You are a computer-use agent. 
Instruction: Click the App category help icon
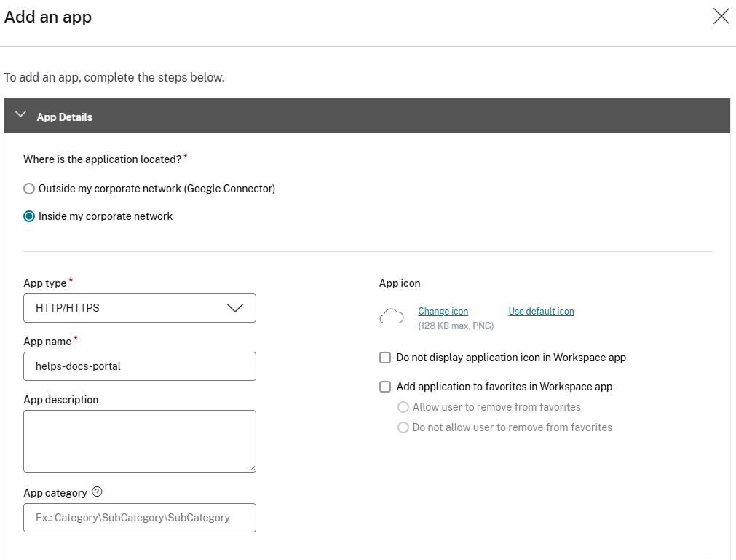pos(98,492)
